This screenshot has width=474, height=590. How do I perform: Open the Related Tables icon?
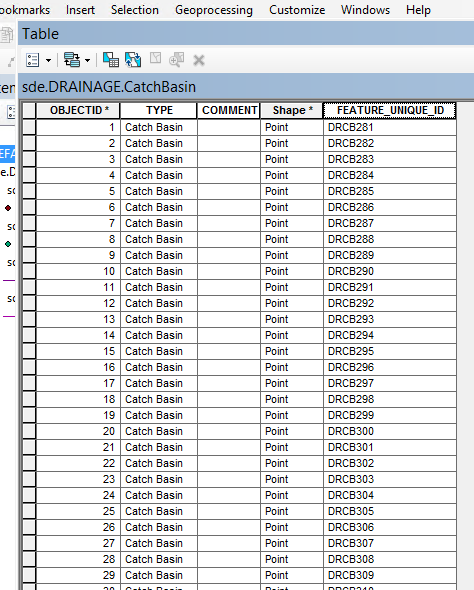point(72,60)
